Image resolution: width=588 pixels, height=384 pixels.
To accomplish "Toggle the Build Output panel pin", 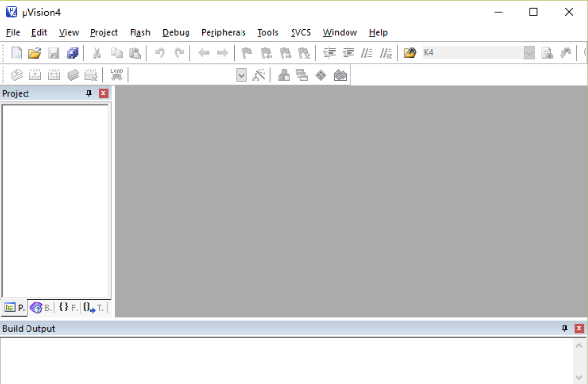I will [x=565, y=328].
